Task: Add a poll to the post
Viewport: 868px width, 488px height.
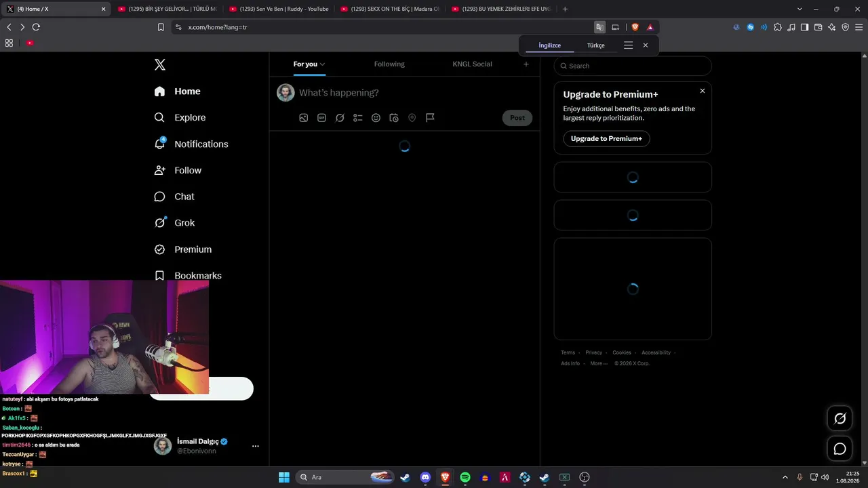Action: pos(358,118)
